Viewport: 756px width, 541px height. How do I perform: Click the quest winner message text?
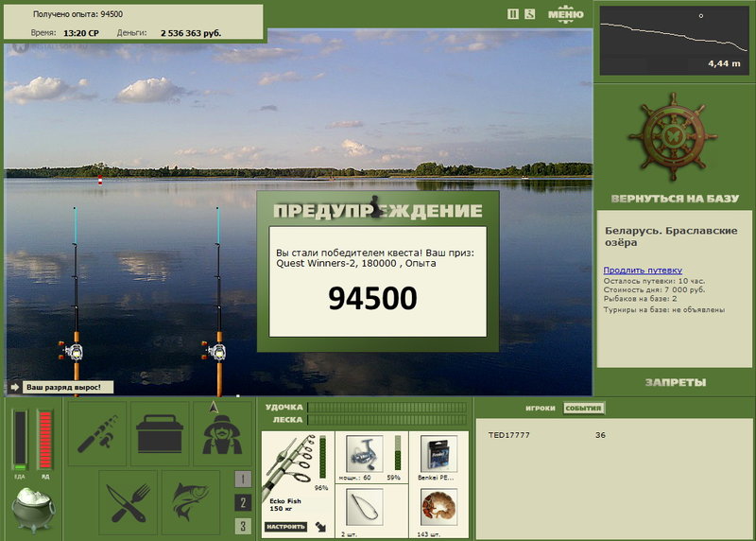tap(375, 257)
